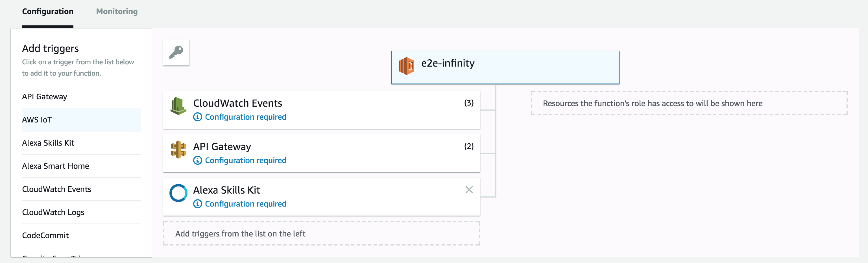Click the CloudWatch Events green icon
Image resolution: width=868 pixels, height=263 pixels.
[x=178, y=106]
